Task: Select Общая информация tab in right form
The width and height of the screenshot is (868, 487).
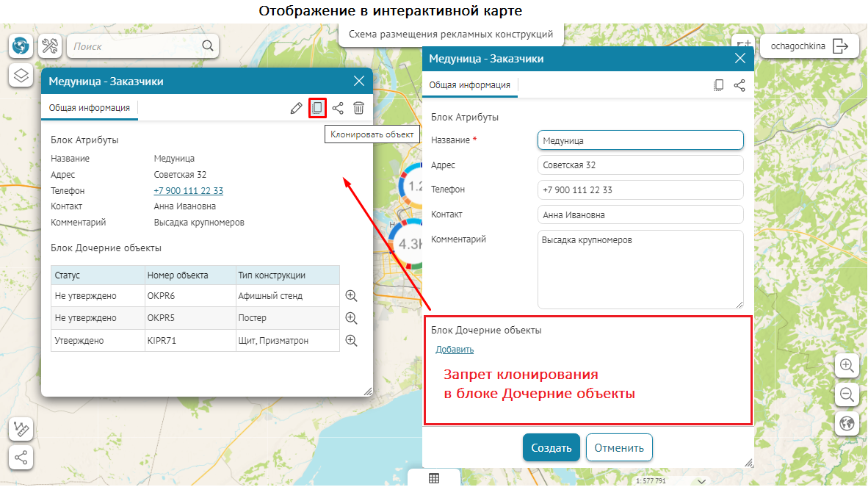Action: coord(469,85)
